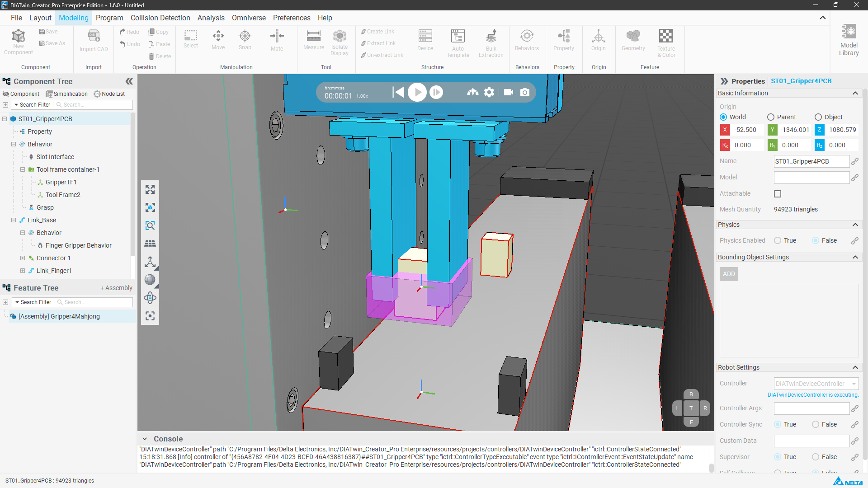Image resolution: width=868 pixels, height=488 pixels.
Task: Collapse the Basic Information section
Action: pyautogui.click(x=855, y=93)
